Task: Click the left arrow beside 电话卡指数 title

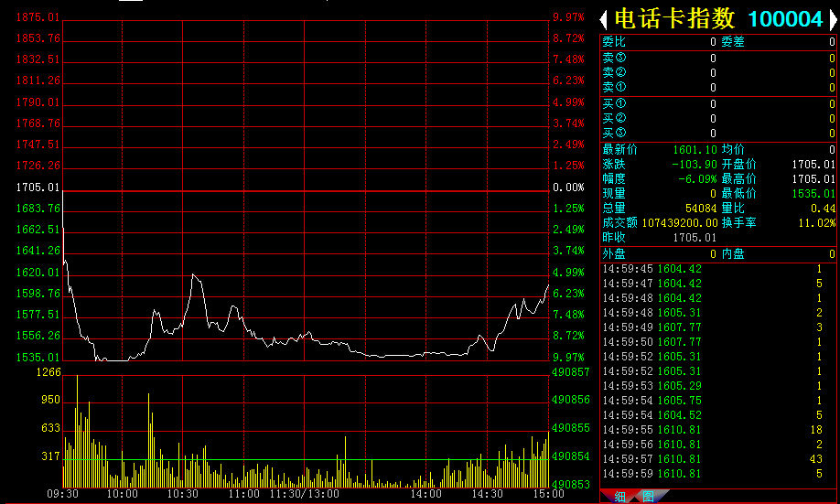Action: pyautogui.click(x=604, y=20)
